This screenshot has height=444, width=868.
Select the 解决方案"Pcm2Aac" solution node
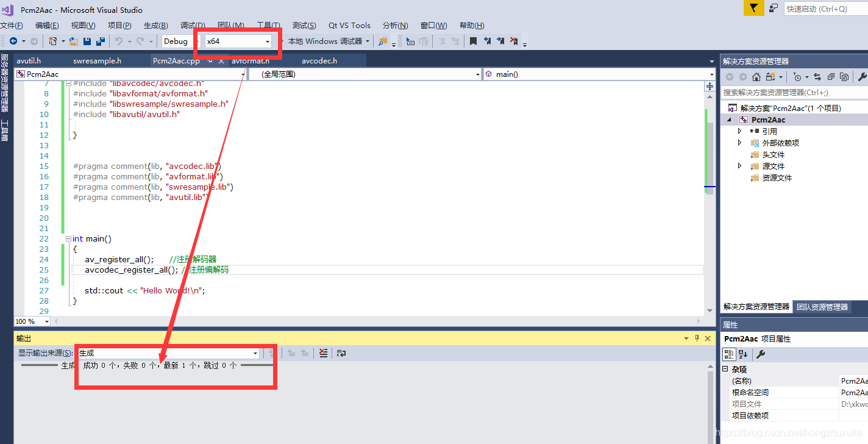click(790, 108)
